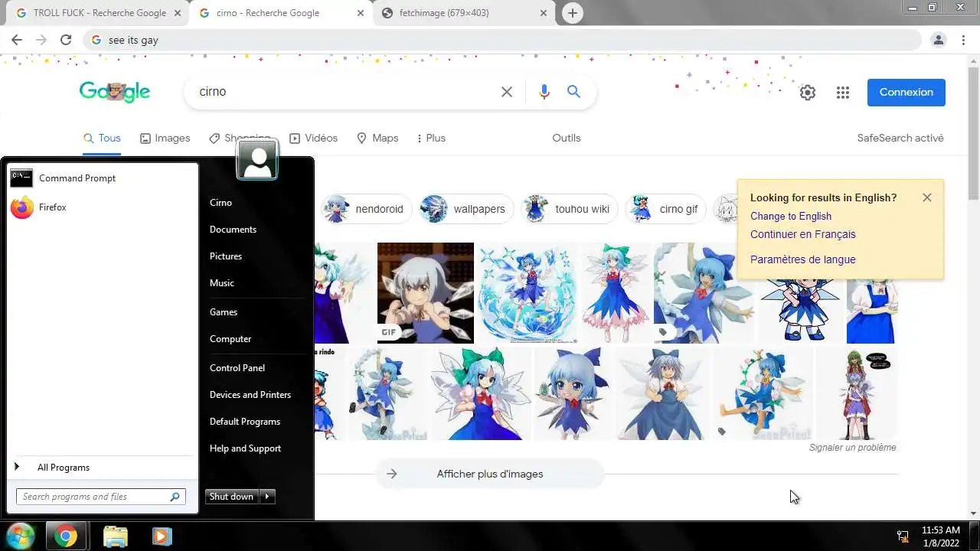Open a new Chrome tab with plus button

pos(572,13)
